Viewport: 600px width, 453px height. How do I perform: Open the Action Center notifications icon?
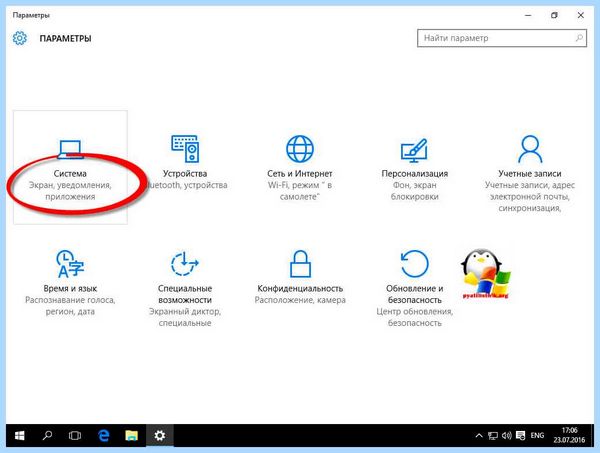(x=520, y=435)
